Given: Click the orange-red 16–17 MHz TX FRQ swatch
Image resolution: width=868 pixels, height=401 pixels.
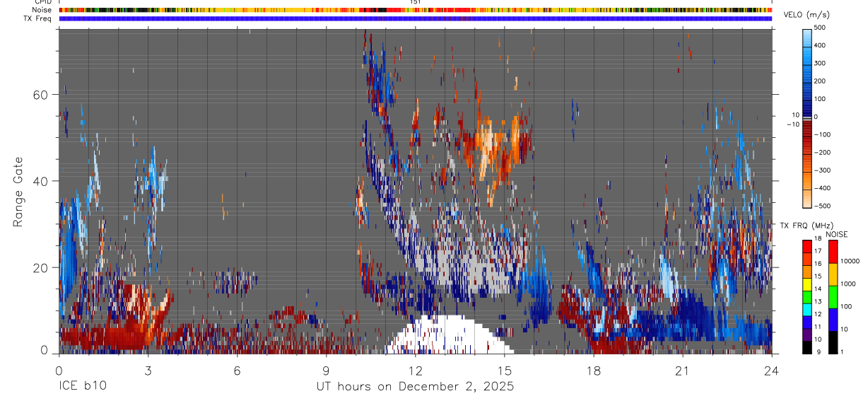Looking at the screenshot, I should 807,258.
